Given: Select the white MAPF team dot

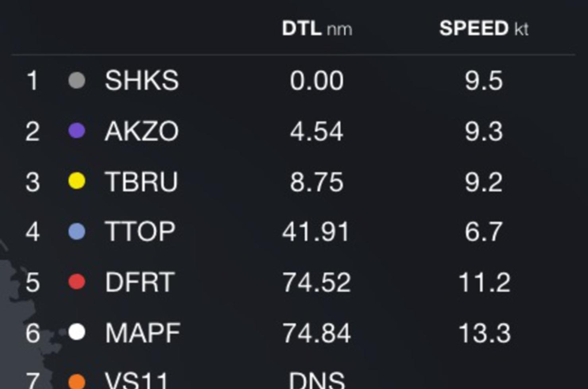Looking at the screenshot, I should point(77,332).
